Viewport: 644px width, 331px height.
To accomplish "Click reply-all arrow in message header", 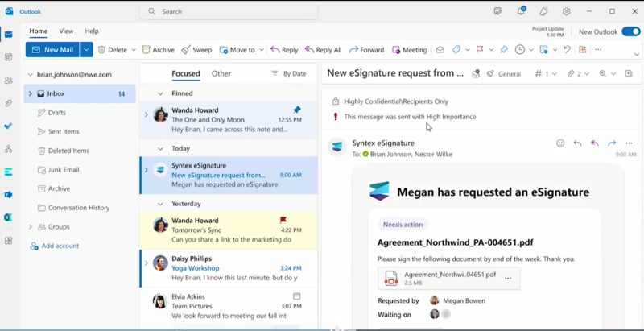I will tap(594, 143).
